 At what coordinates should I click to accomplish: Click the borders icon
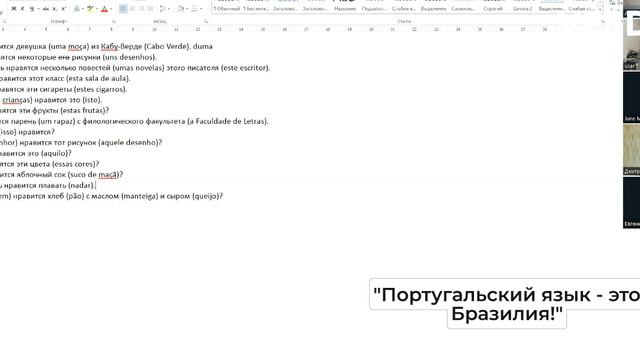194,9
